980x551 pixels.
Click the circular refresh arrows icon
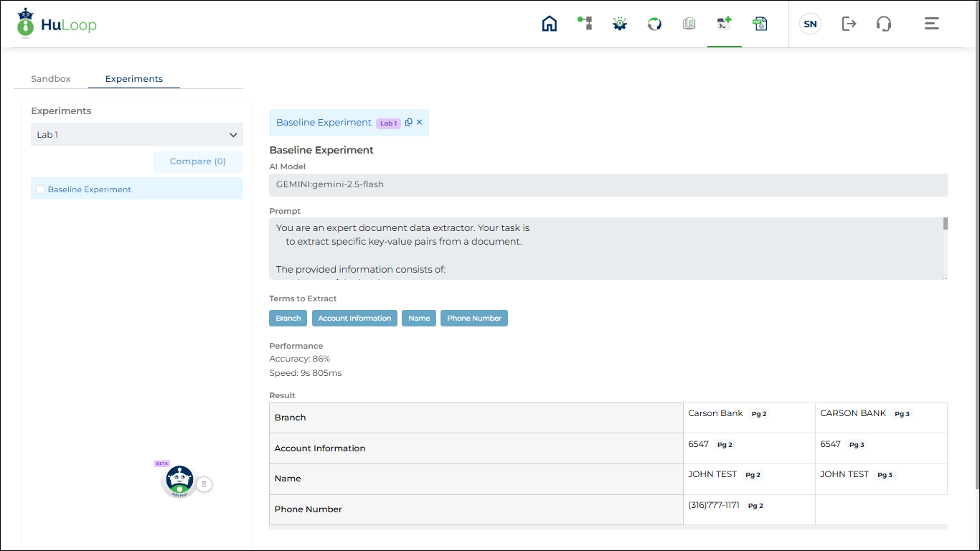coord(654,24)
